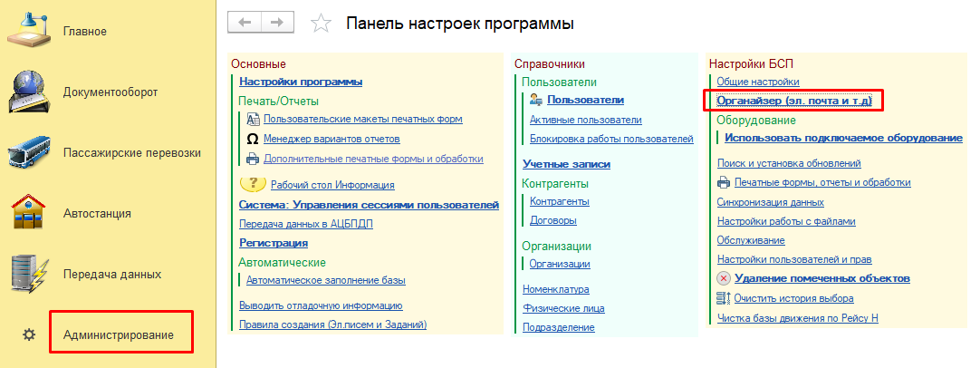Open Рабочий стол Информация link
The width and height of the screenshot is (980, 368).
pos(331,185)
